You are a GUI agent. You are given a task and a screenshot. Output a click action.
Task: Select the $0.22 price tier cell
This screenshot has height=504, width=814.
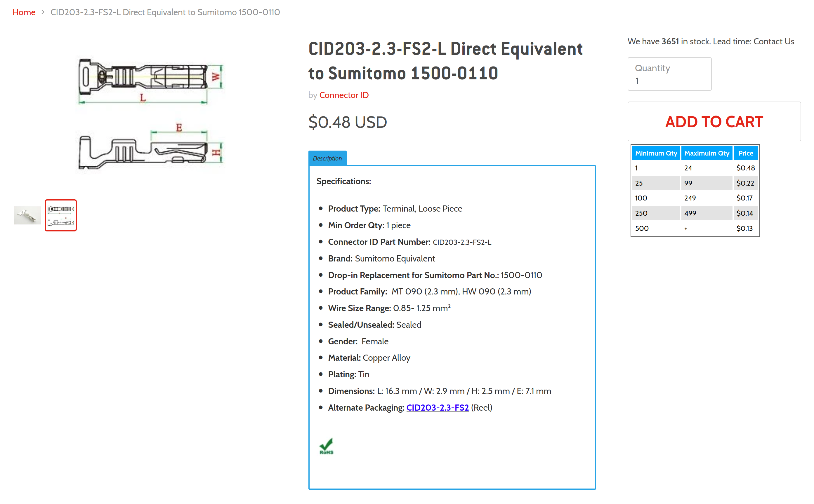pos(745,183)
